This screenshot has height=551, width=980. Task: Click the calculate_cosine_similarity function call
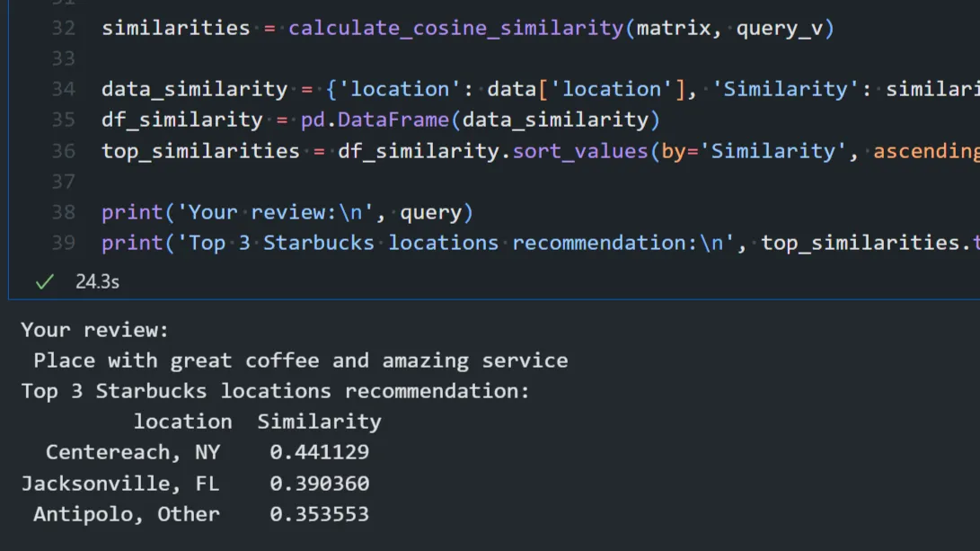click(x=455, y=28)
